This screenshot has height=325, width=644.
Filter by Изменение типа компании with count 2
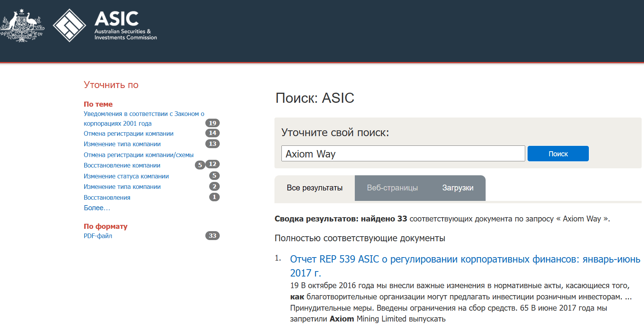coord(122,187)
